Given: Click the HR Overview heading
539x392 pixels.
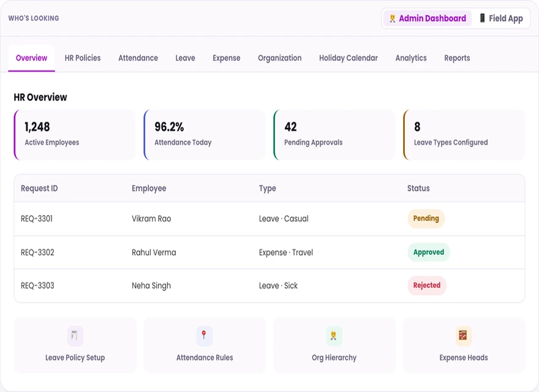Looking at the screenshot, I should pyautogui.click(x=40, y=97).
